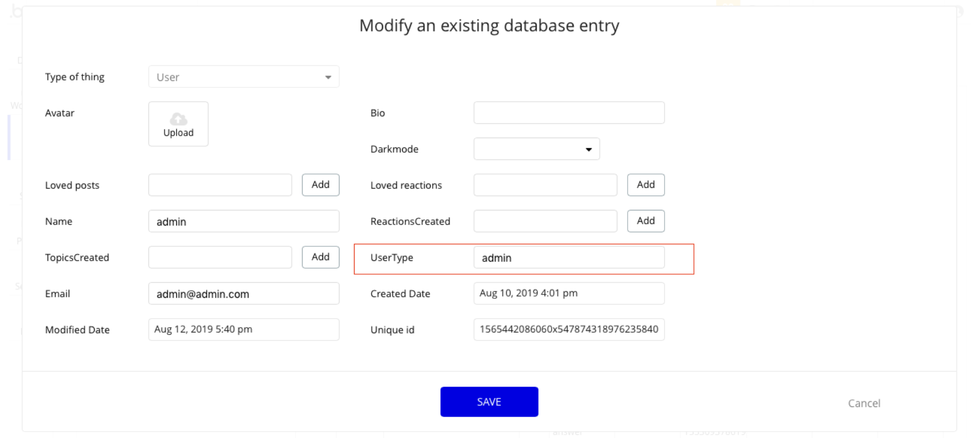Click the Loved reactions text box
Image resolution: width=980 pixels, height=438 pixels.
(545, 185)
